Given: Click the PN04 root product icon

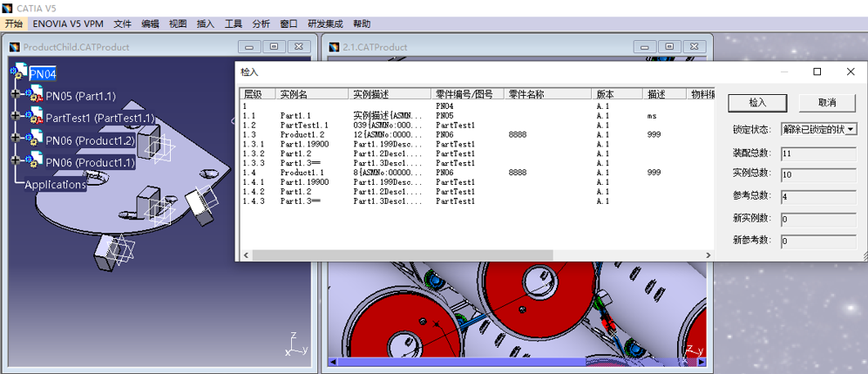Looking at the screenshot, I should (x=18, y=71).
